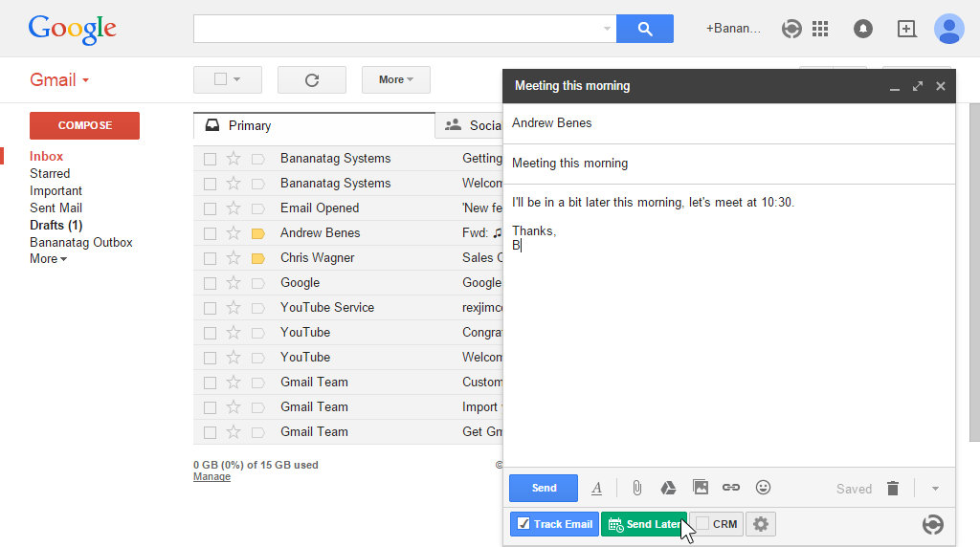Open the More actions dropdown button
The width and height of the screenshot is (980, 547).
(395, 80)
